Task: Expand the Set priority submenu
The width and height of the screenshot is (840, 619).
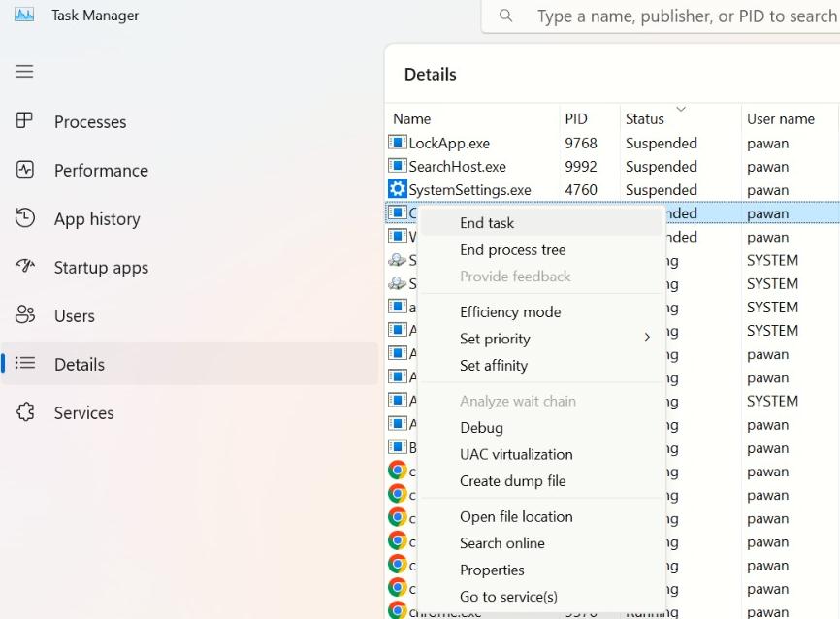Action: tap(648, 339)
